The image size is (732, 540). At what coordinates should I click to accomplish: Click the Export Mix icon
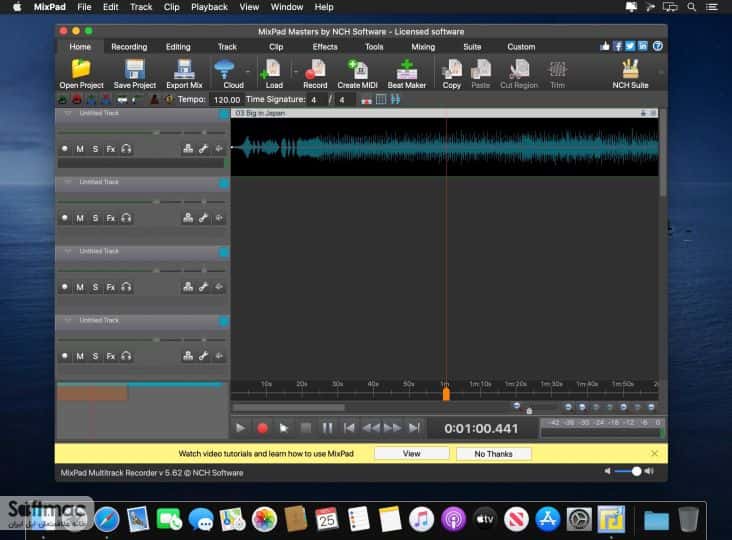pyautogui.click(x=184, y=69)
